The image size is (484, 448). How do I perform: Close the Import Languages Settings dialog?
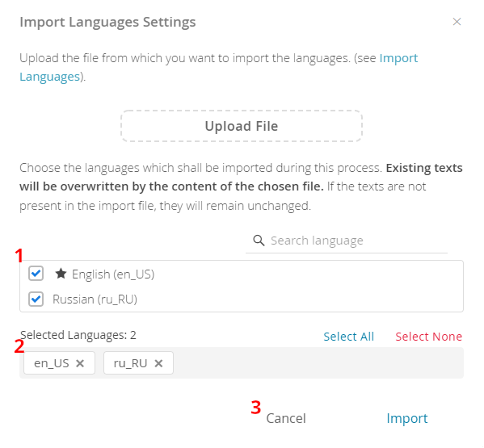pos(457,22)
